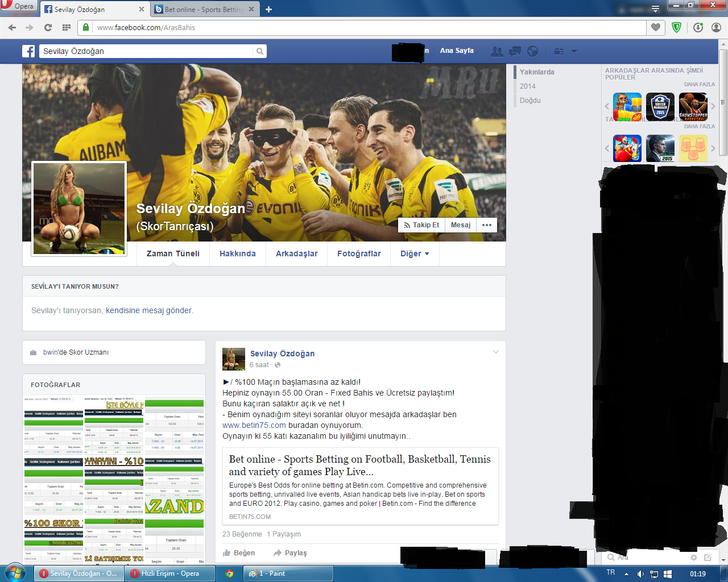Switch to the Sevilay Özdoğan browser tab
The height and width of the screenshot is (582, 728).
(x=94, y=9)
